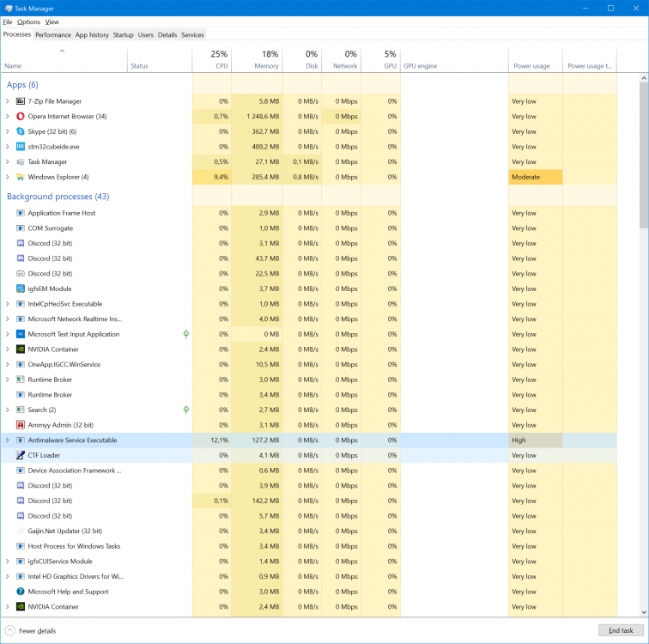This screenshot has height=644, width=649.
Task: Click the first NVIDIA Container icon
Action: tap(21, 349)
